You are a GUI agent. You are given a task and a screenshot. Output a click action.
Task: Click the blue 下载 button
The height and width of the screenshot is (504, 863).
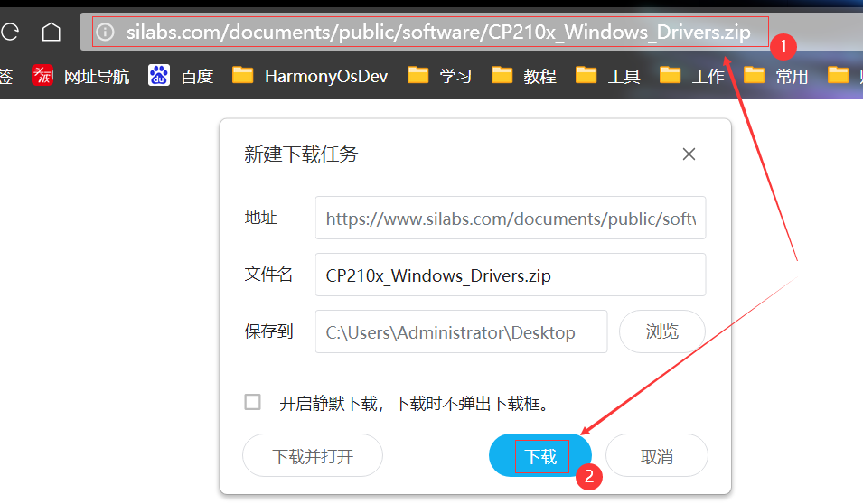(540, 455)
